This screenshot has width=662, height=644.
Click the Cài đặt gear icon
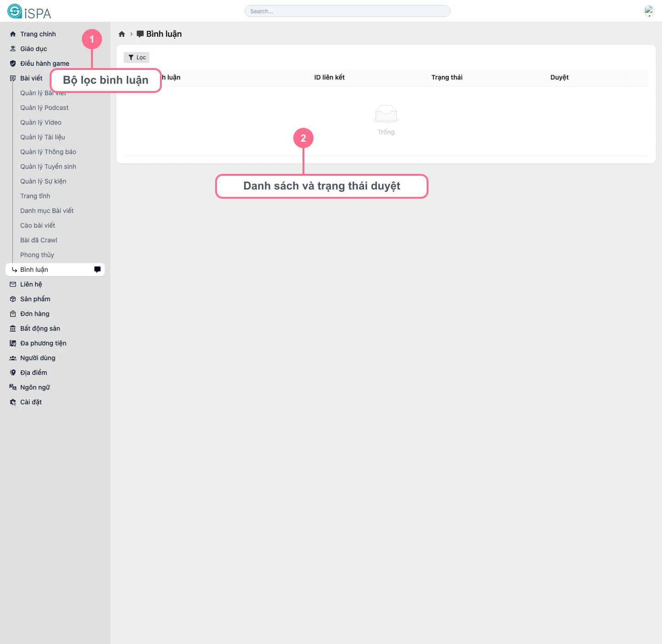click(13, 402)
